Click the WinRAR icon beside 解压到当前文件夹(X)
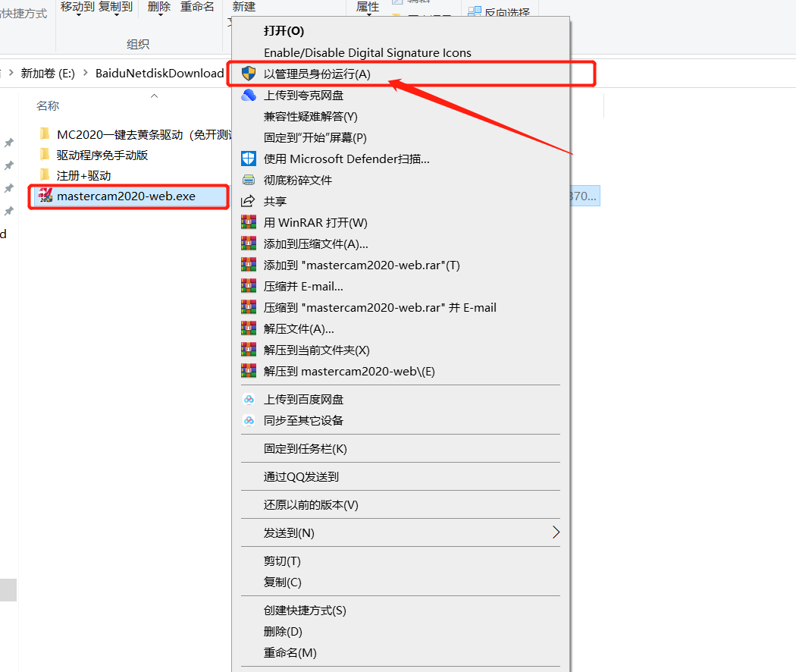Screen dimensions: 796x672 249,350
